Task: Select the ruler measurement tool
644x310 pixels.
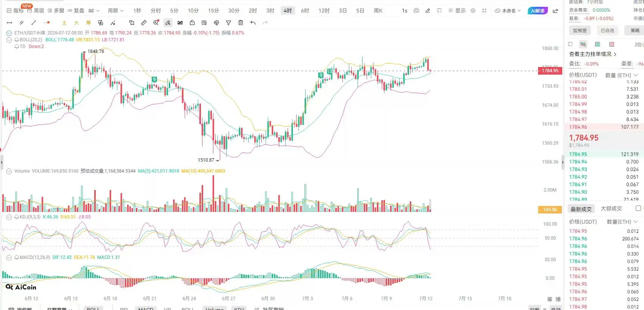Action: pos(144,23)
